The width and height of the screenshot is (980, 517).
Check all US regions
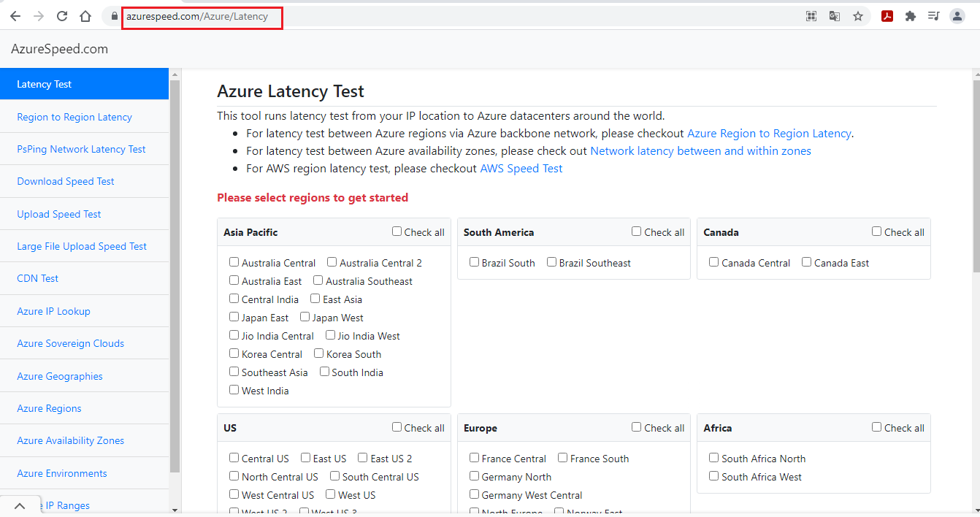coord(397,427)
